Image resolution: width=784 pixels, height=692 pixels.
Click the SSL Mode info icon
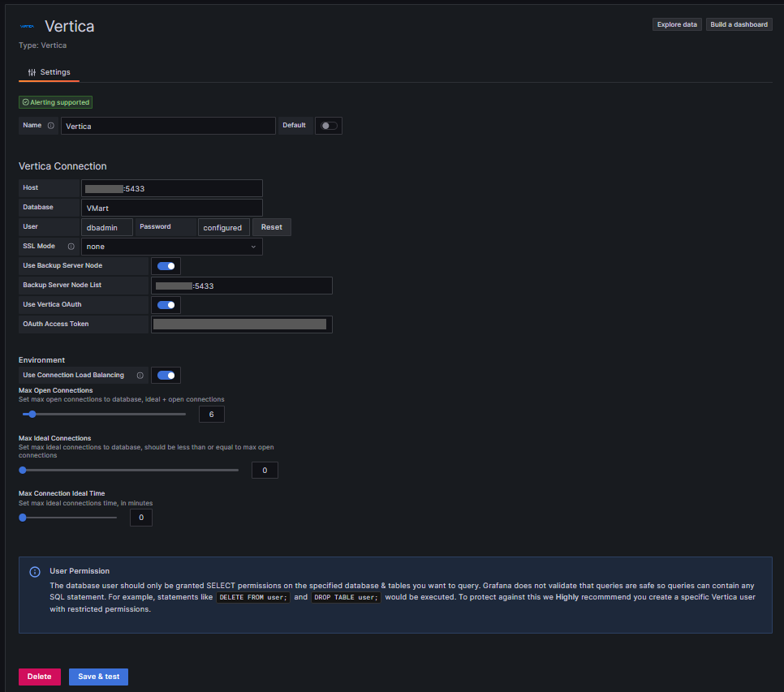click(x=71, y=247)
